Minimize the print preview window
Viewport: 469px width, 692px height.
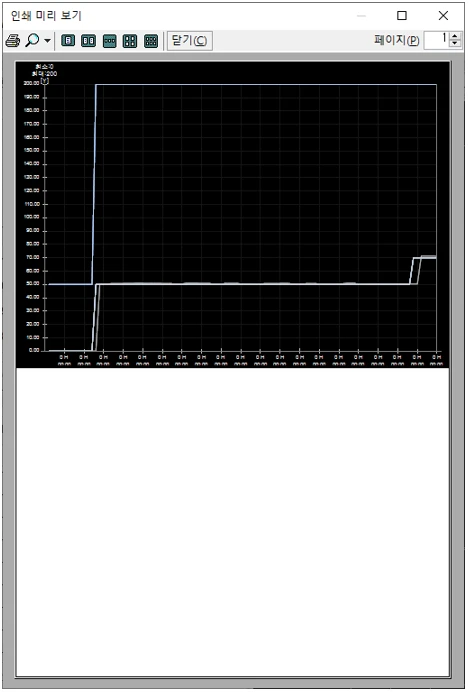[x=361, y=15]
